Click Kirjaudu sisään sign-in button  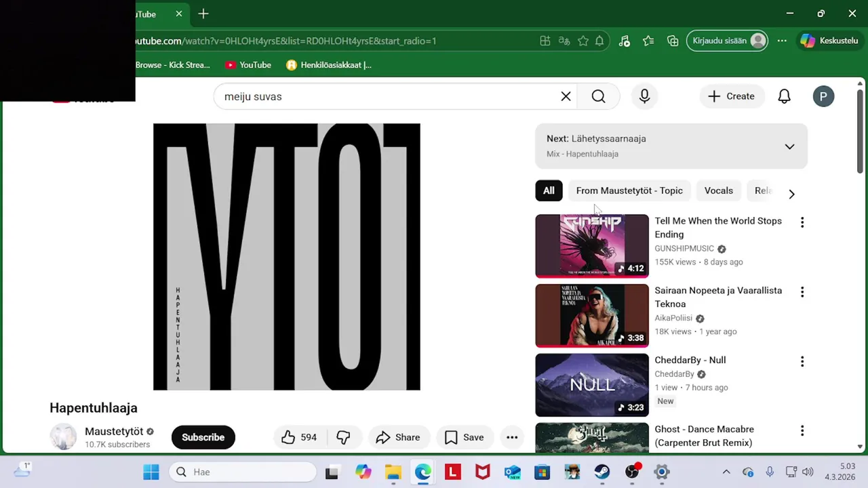click(728, 41)
